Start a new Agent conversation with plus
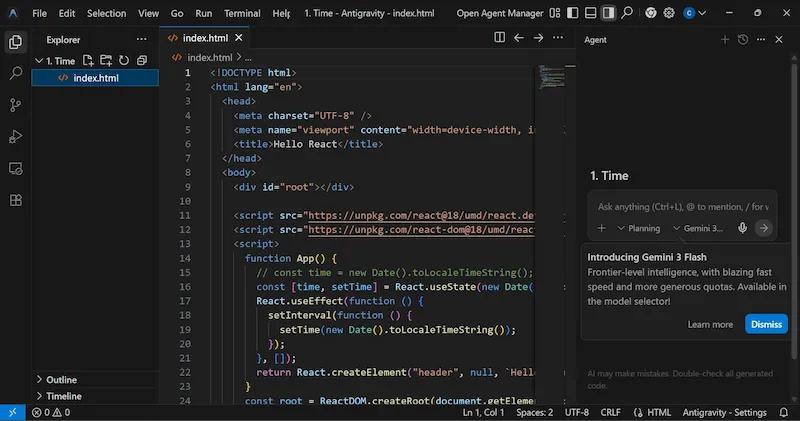Viewport: 800px width, 421px height. click(724, 39)
